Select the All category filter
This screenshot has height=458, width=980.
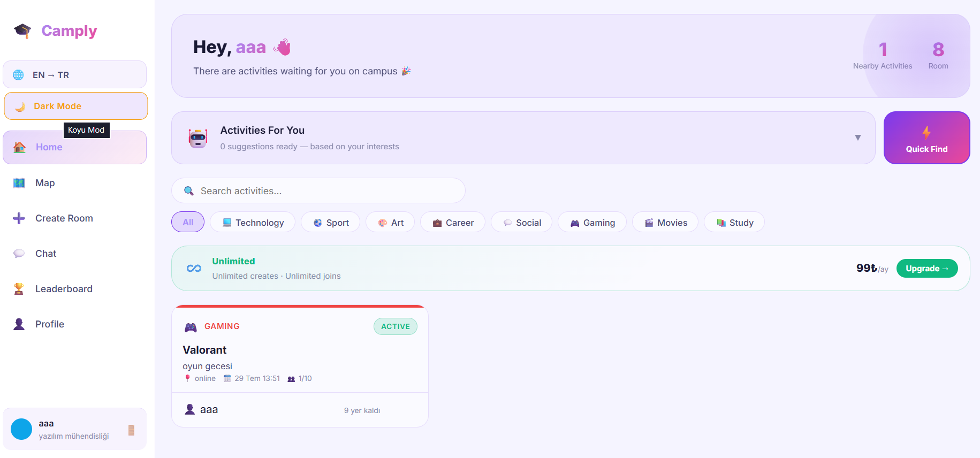point(188,222)
